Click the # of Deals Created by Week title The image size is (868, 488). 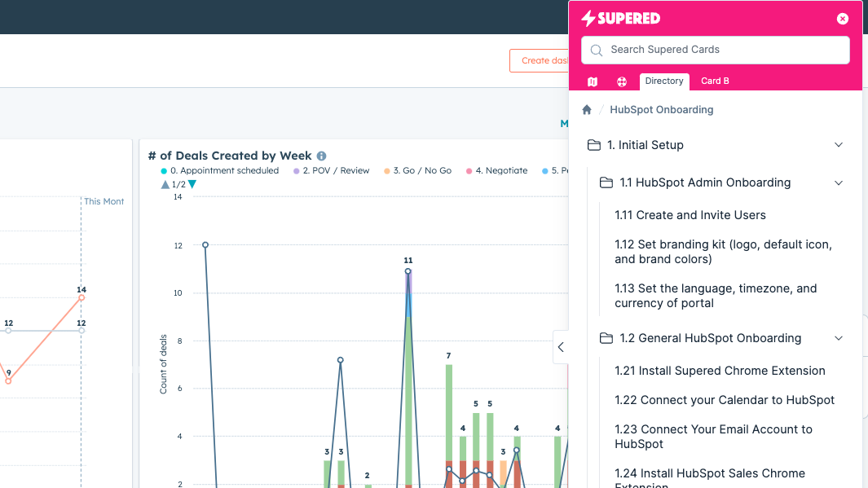(x=230, y=156)
